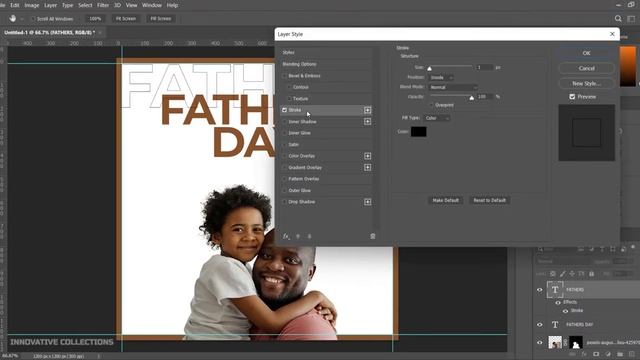This screenshot has width=640, height=360.
Task: Hide the photo layer with eye icon
Action: point(540,342)
